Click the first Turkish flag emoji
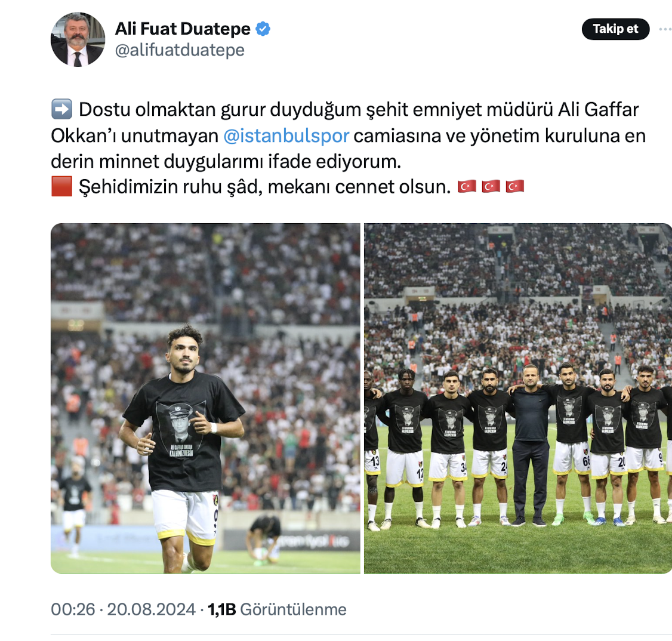Screen dimensions: 672x641 click(467, 186)
